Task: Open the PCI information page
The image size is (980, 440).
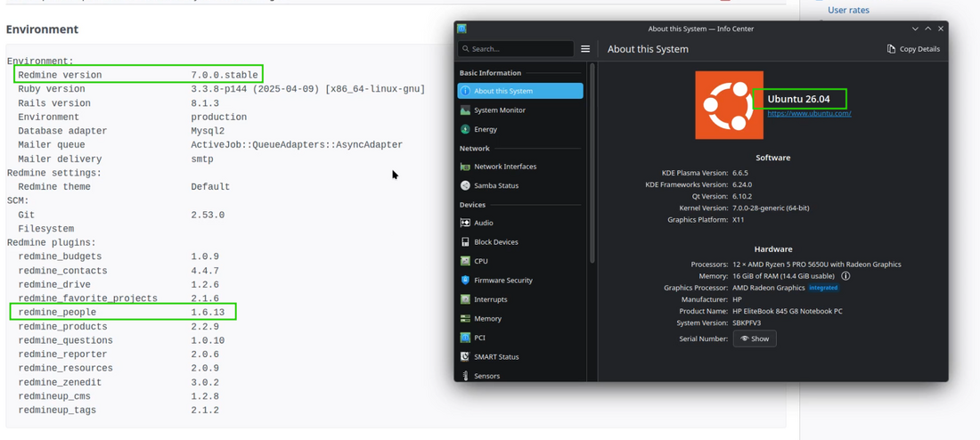Action: coord(520,338)
